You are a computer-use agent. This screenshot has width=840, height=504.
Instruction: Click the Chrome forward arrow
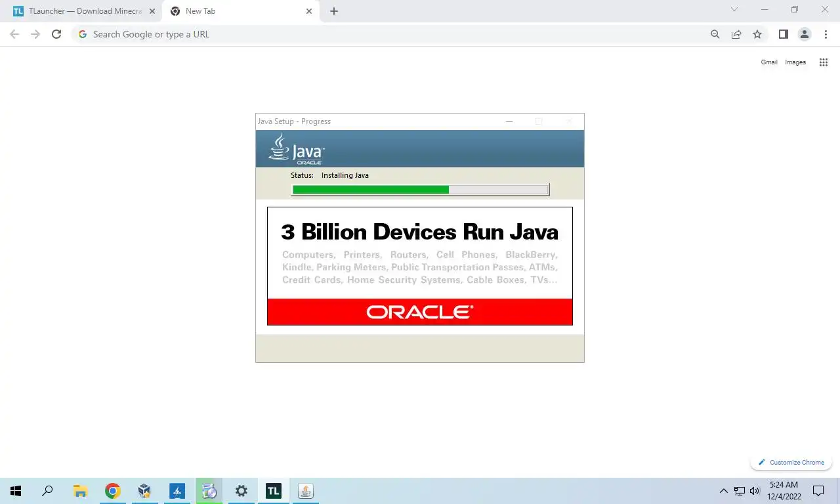point(35,34)
